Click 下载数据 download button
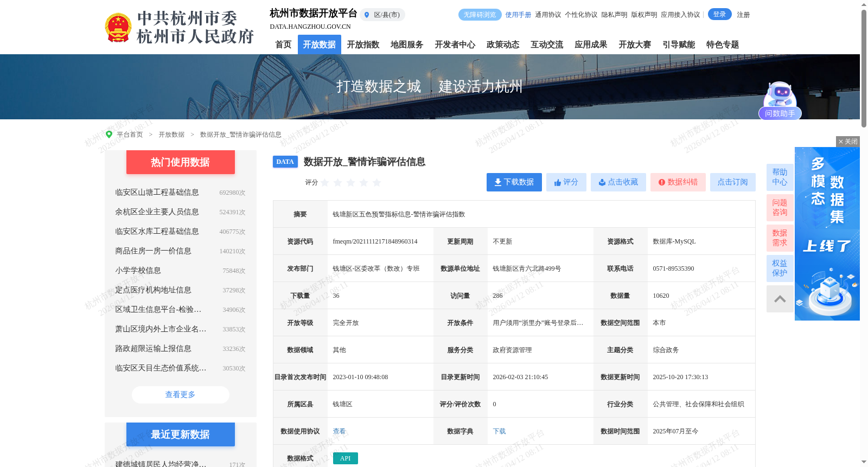 coord(514,182)
